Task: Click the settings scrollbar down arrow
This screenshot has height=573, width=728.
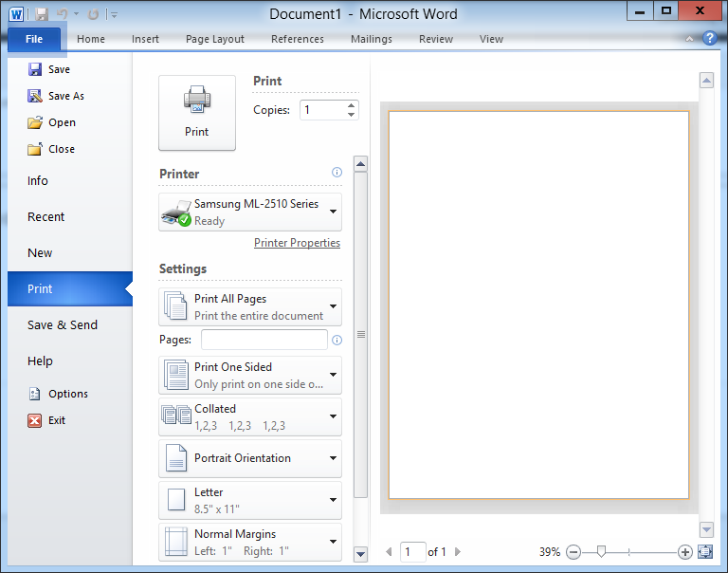Action: [361, 554]
